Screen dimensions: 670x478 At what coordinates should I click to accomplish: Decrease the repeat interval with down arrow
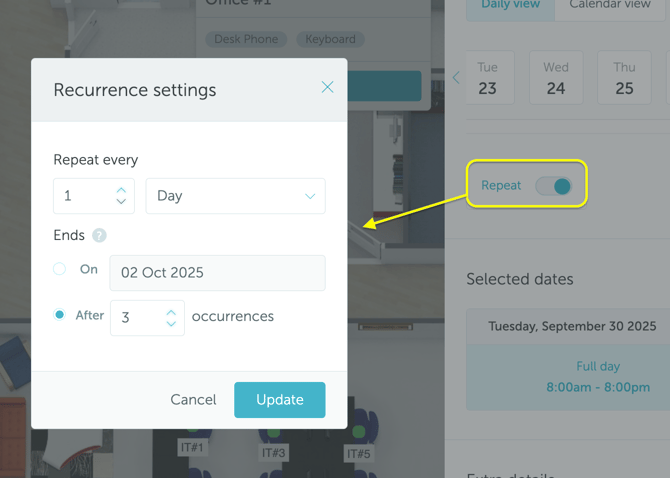click(x=121, y=202)
